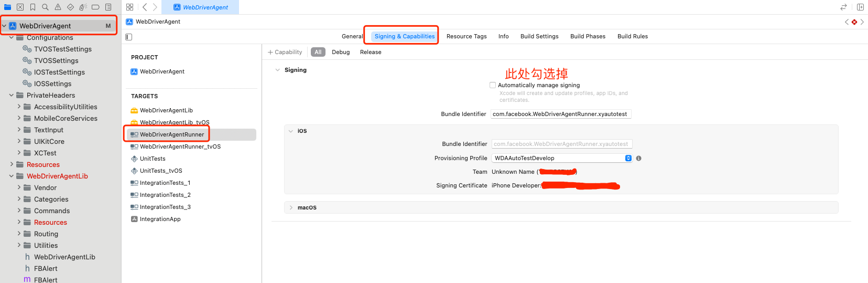Screen dimensions: 868x283
Task: Click the related items grid icon
Action: [x=129, y=7]
